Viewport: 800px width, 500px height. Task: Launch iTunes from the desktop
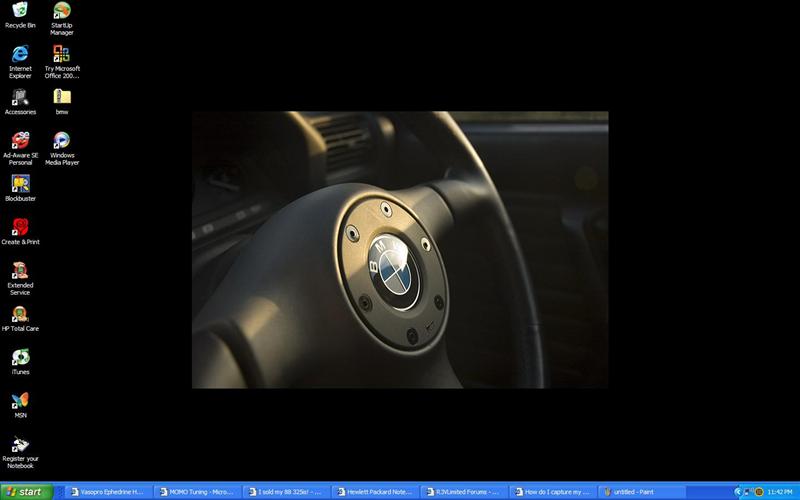click(x=20, y=357)
